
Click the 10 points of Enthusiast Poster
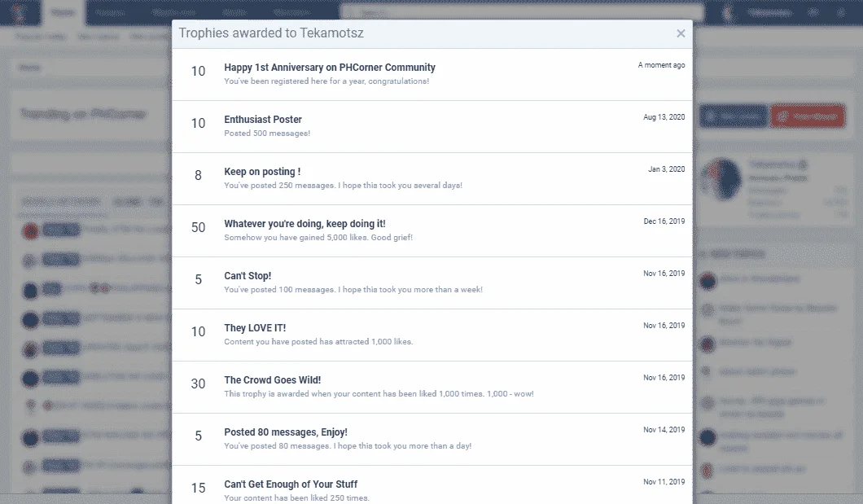point(198,123)
